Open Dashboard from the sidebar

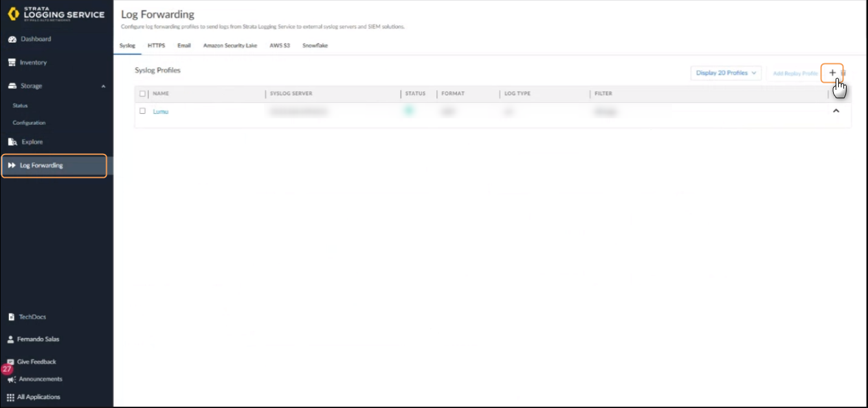click(x=35, y=39)
